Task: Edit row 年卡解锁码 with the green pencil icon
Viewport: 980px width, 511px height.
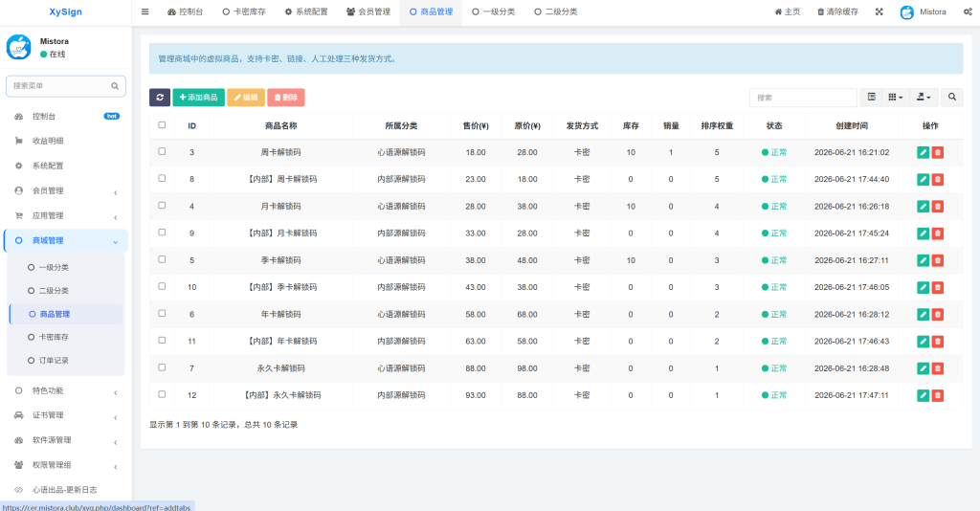Action: [x=924, y=314]
